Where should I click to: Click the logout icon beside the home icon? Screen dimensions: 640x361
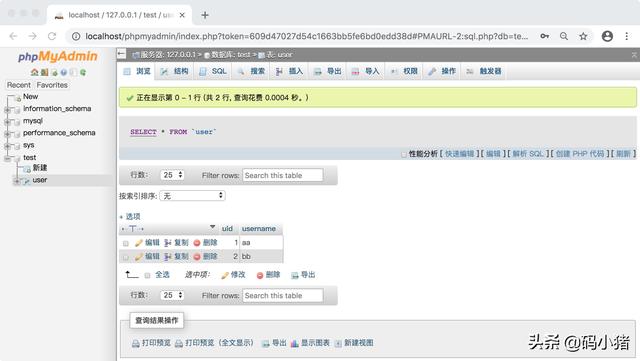point(44,72)
